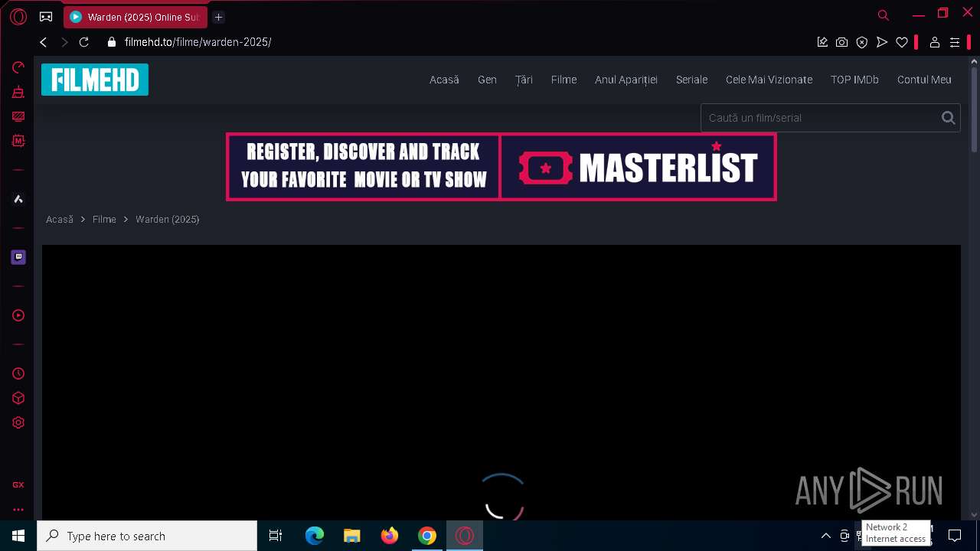Go to Filme breadcrumb link
The height and width of the screenshot is (551, 980).
tap(104, 220)
